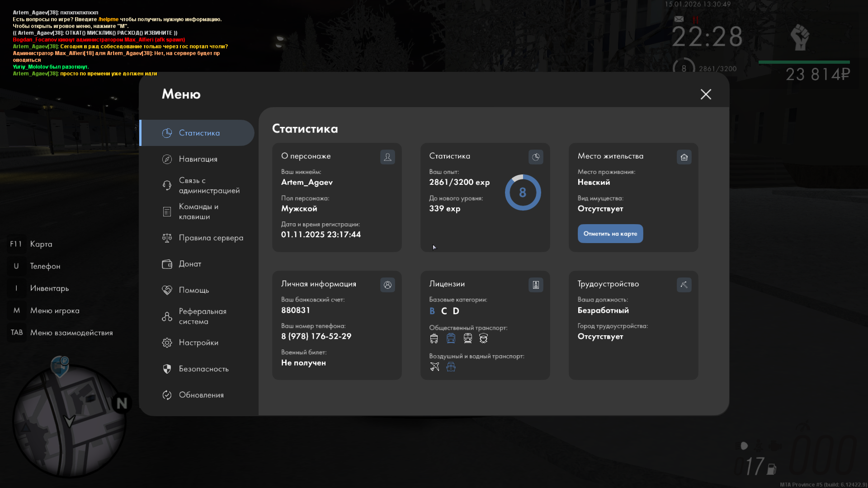Click the blue trolleybus transport icon
The image size is (868, 488).
(x=451, y=338)
